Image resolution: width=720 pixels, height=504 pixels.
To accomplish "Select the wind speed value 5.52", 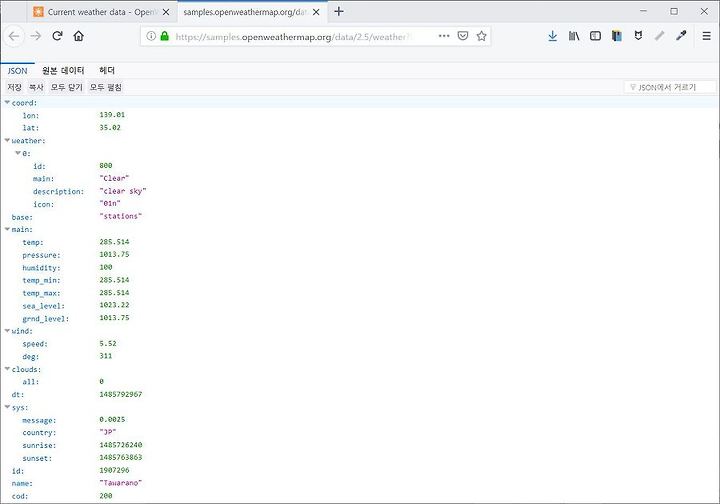I will click(x=108, y=343).
